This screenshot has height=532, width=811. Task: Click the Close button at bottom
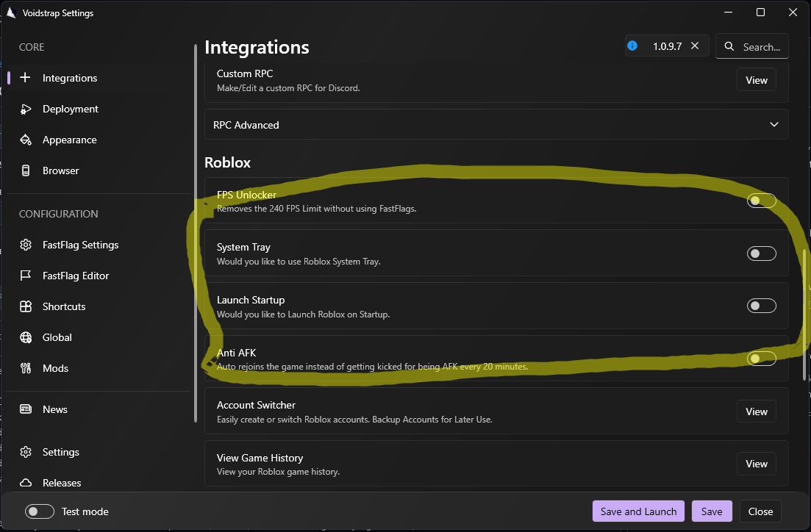(760, 511)
